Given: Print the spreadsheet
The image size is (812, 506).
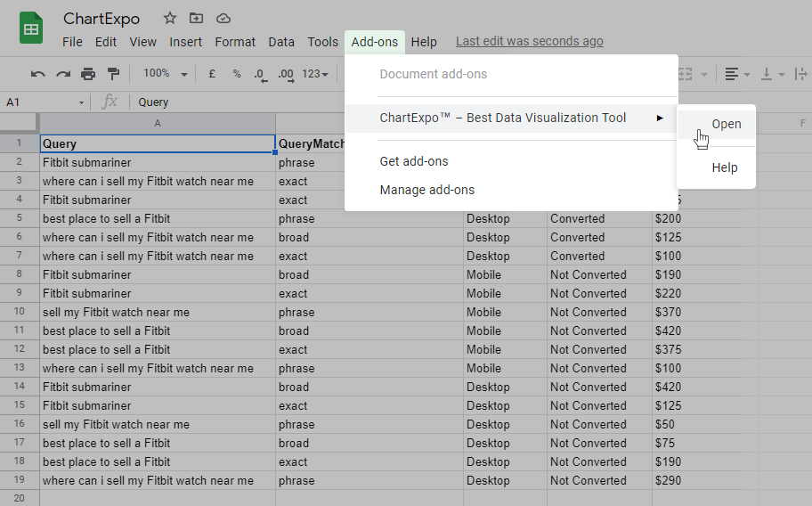Looking at the screenshot, I should [x=88, y=74].
